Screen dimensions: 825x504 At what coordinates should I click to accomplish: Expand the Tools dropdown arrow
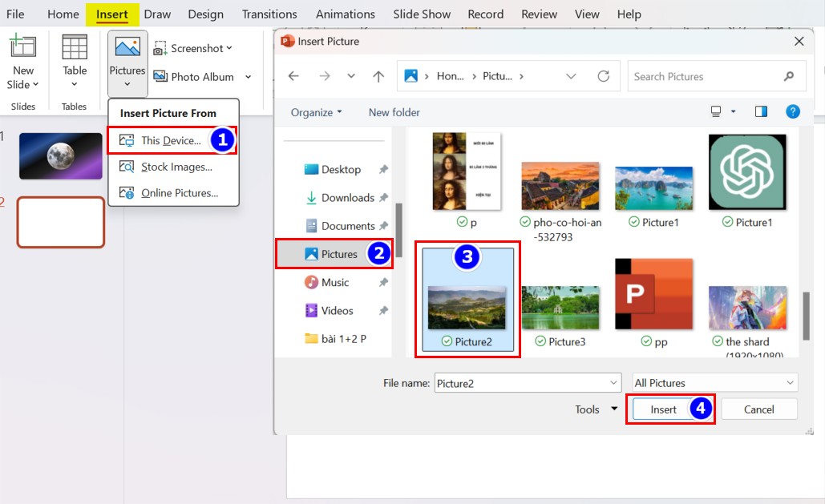coord(614,409)
